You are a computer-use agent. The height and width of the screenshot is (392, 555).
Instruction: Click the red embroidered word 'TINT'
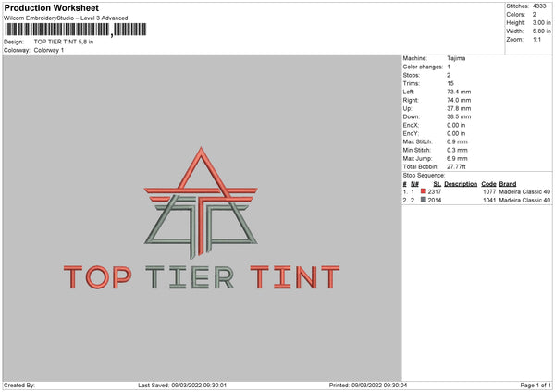point(295,277)
